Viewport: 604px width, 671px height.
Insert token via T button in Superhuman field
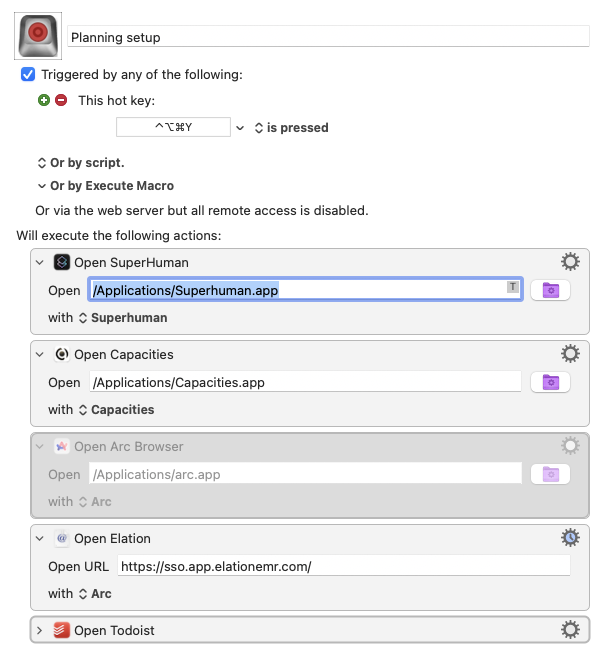click(x=513, y=286)
